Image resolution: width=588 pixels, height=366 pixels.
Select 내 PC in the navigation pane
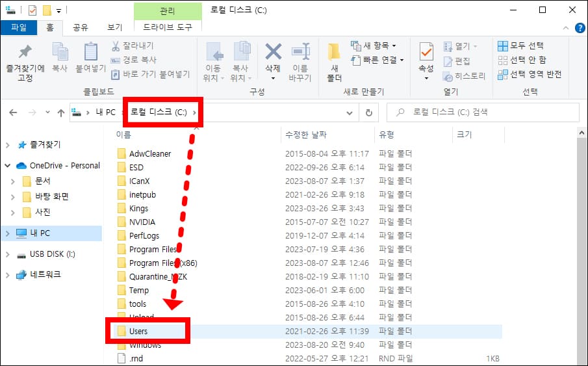51,233
